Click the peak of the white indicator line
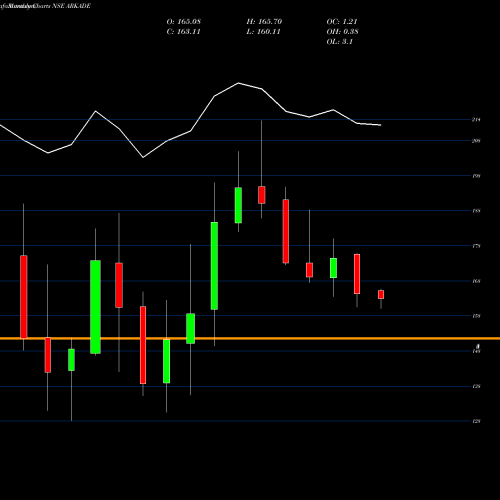Viewport: 500px width, 500px height. (238, 83)
